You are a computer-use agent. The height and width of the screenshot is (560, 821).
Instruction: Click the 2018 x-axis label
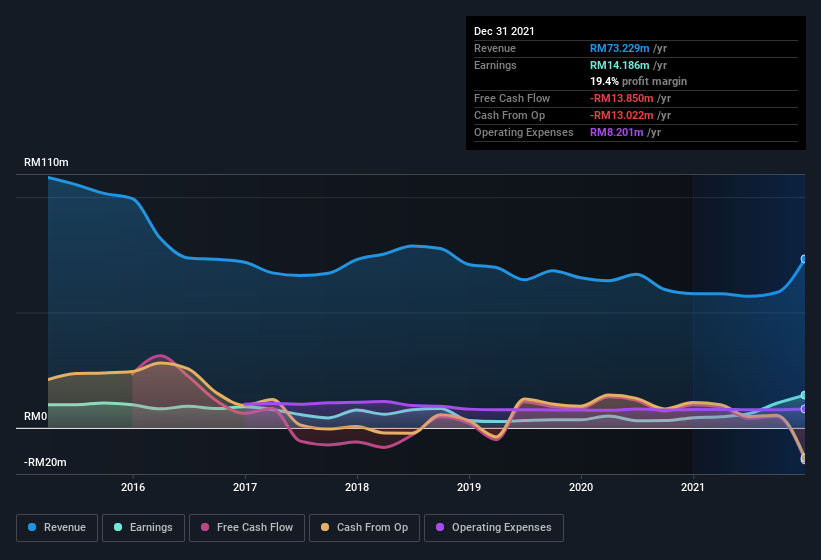pyautogui.click(x=357, y=487)
